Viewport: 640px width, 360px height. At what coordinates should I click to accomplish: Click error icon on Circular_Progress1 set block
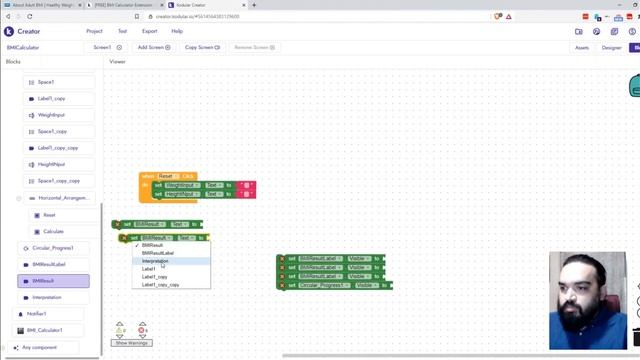pyautogui.click(x=282, y=285)
